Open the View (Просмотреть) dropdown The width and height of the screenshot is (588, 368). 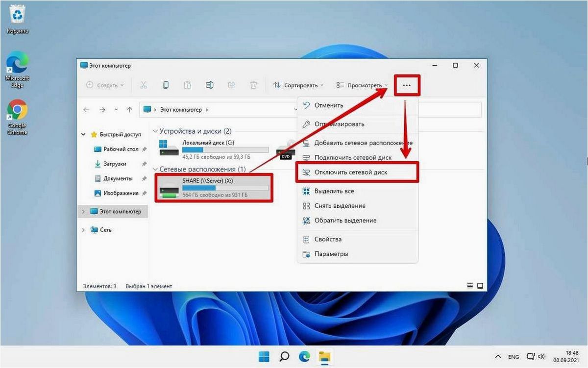click(x=362, y=85)
